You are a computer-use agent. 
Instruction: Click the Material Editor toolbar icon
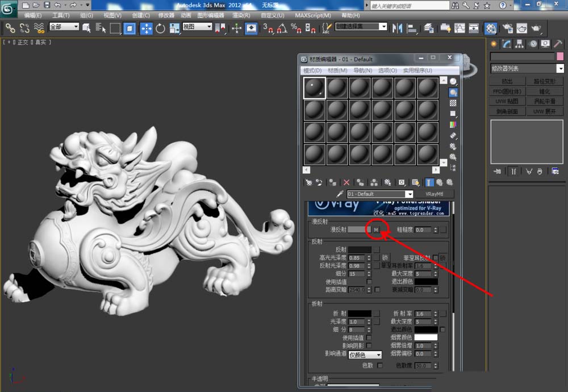pyautogui.click(x=491, y=28)
